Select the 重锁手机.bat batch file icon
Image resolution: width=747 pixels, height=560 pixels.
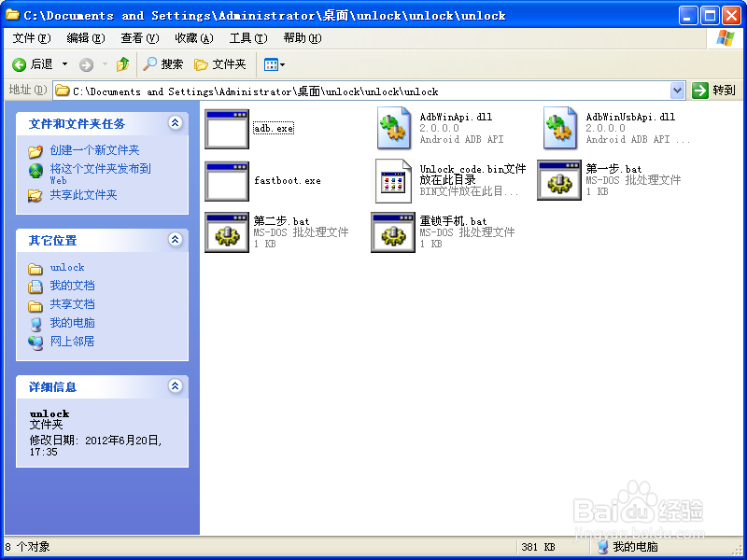point(393,232)
